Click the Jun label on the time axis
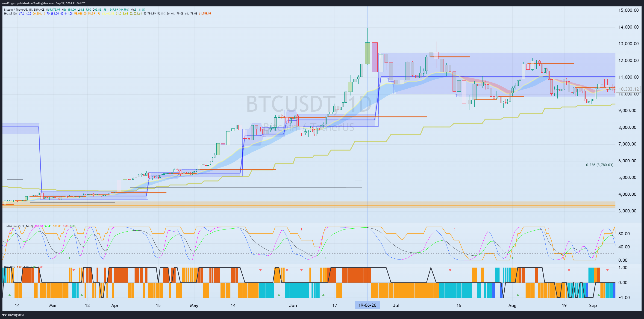The width and height of the screenshot is (644, 319). (x=293, y=305)
